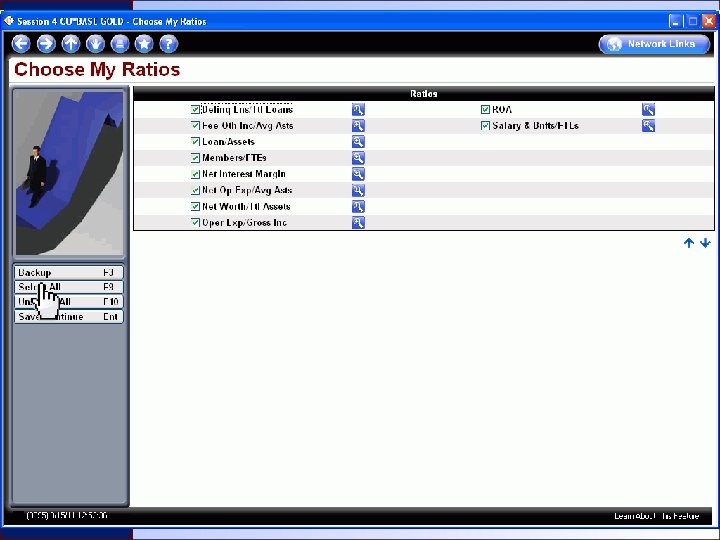Toggle Oper Exp/Gross Inc checkbox
Screen dimensions: 720x540
coord(195,223)
